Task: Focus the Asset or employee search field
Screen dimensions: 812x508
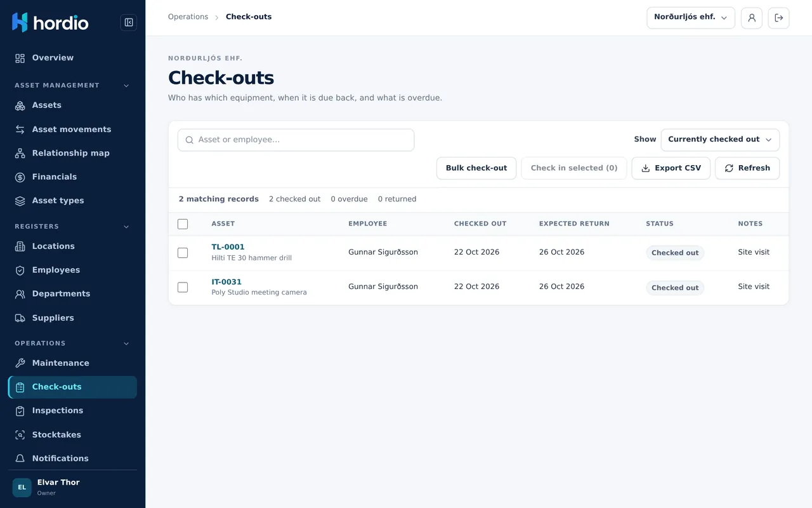Action: coord(296,140)
